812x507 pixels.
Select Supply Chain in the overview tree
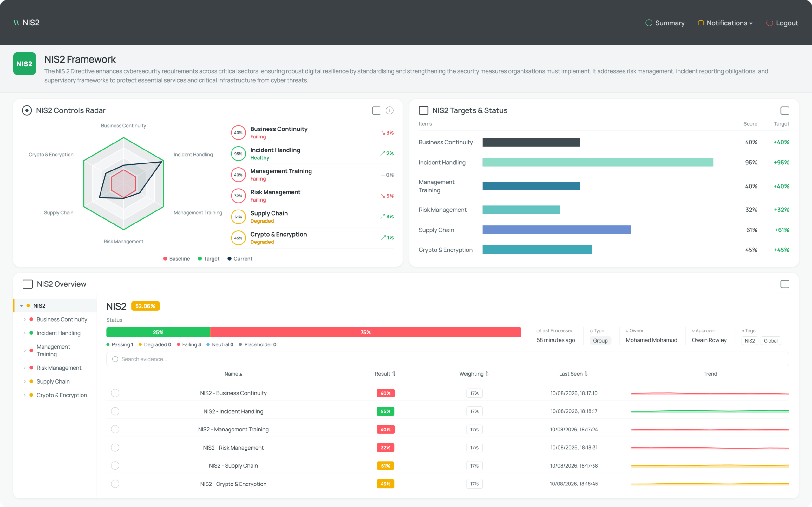53,382
